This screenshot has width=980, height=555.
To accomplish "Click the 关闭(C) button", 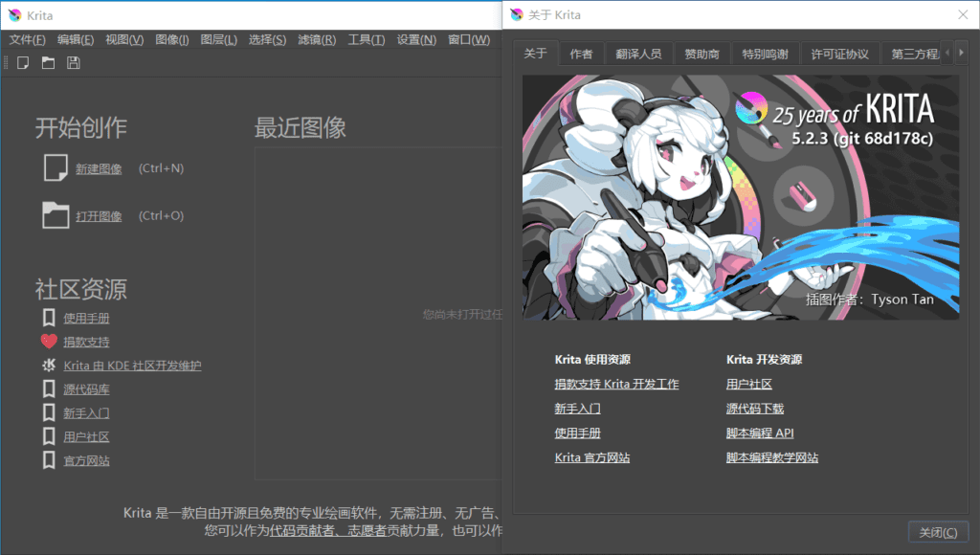I will pyautogui.click(x=938, y=532).
